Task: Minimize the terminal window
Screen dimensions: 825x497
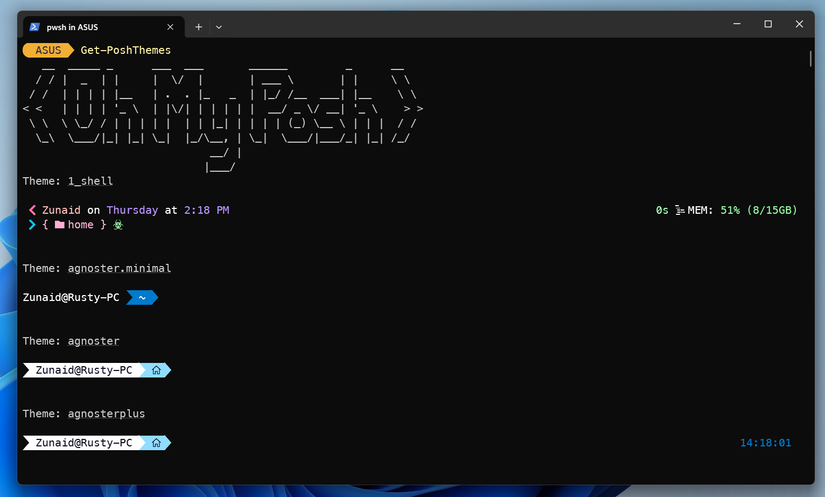Action: point(737,24)
